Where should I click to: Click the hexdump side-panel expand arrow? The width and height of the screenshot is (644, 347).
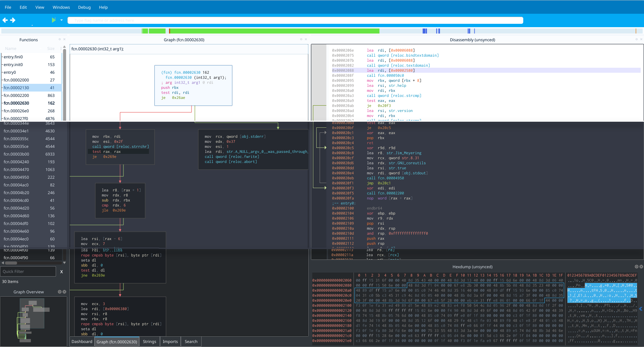pos(641,309)
